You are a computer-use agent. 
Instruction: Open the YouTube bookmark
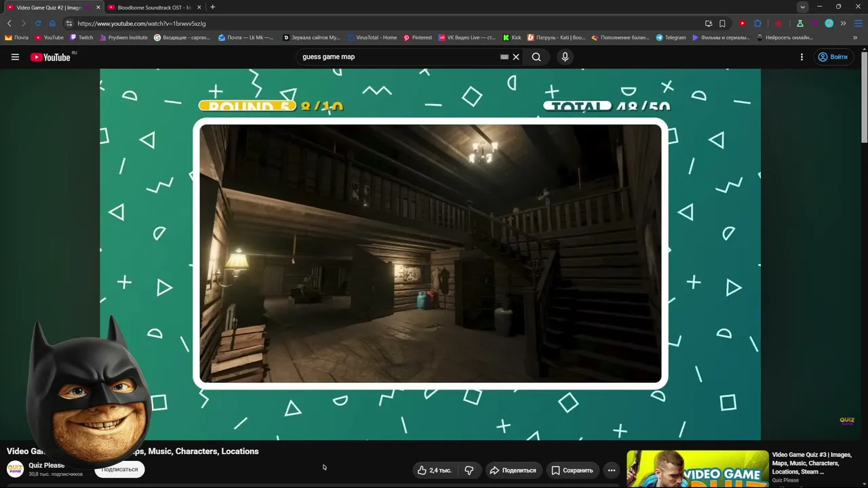tap(49, 38)
